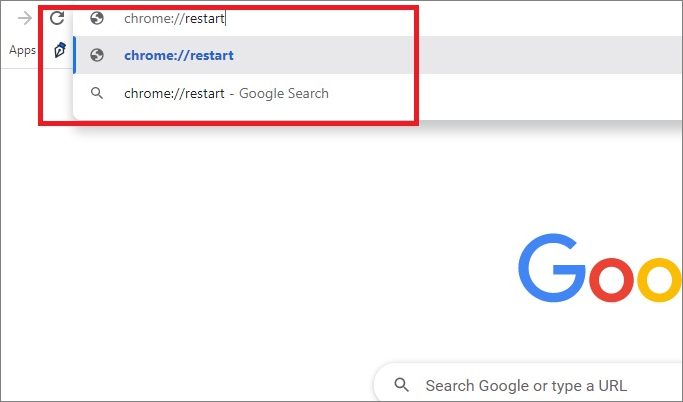Open the pen nib bookmark icon
683x402 pixels.
point(60,50)
